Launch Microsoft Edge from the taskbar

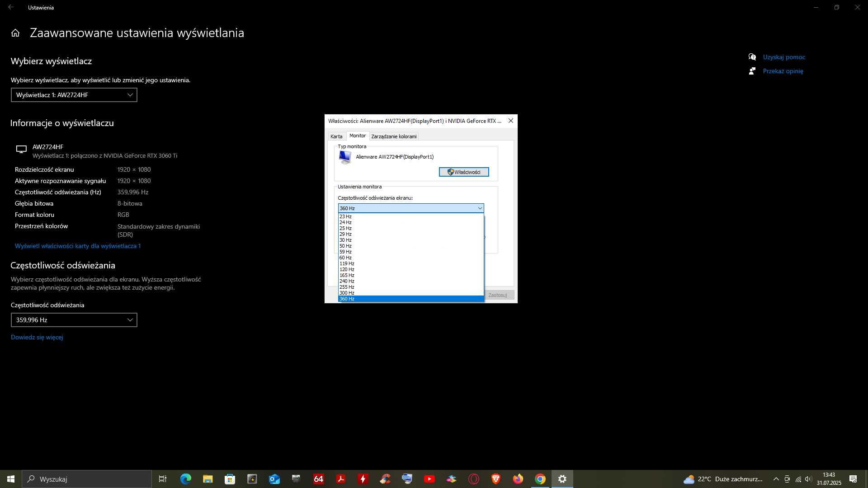coord(185,479)
